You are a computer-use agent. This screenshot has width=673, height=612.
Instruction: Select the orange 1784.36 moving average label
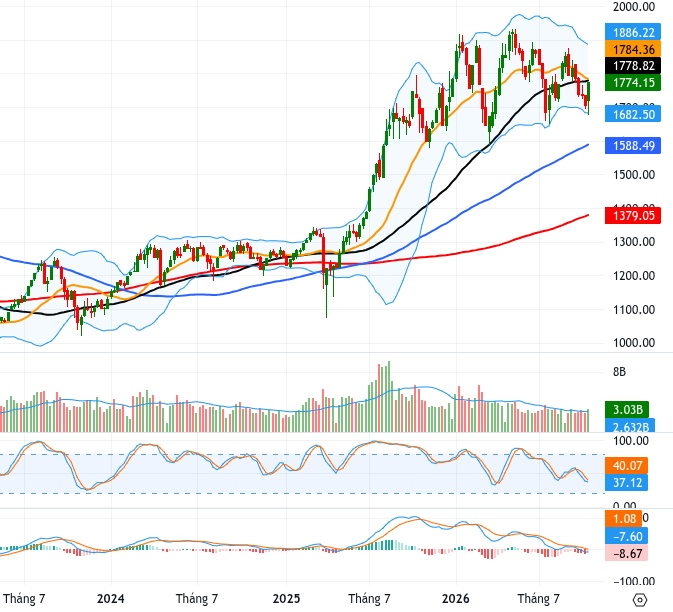633,49
